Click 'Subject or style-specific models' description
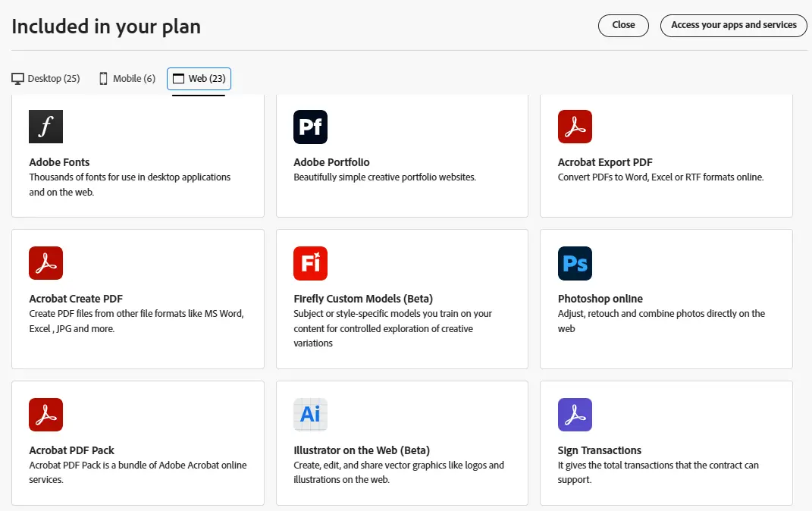The image size is (812, 511). (x=393, y=328)
